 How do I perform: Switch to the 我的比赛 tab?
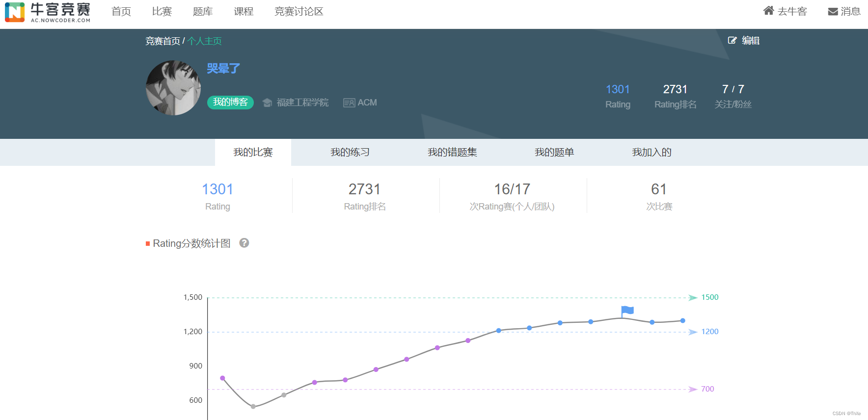(253, 153)
